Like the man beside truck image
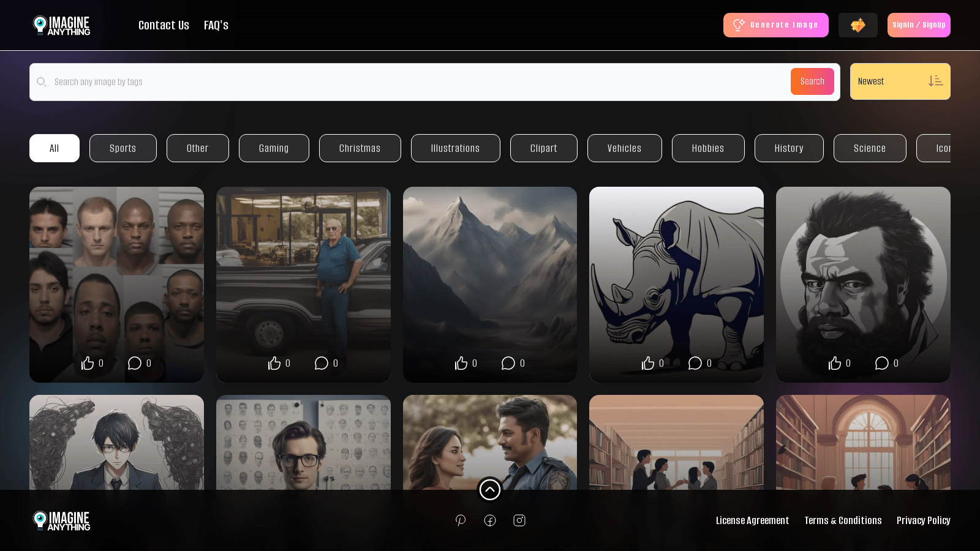The width and height of the screenshot is (980, 551). tap(274, 363)
